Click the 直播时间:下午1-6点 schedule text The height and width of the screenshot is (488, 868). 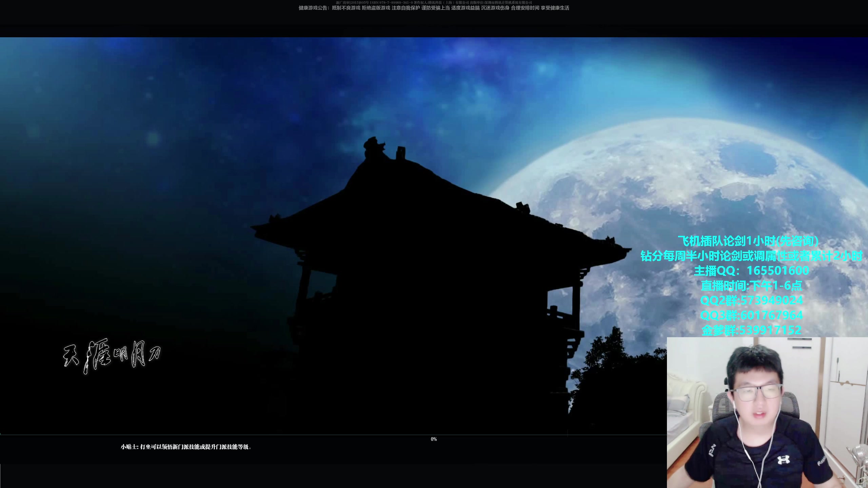(x=751, y=285)
